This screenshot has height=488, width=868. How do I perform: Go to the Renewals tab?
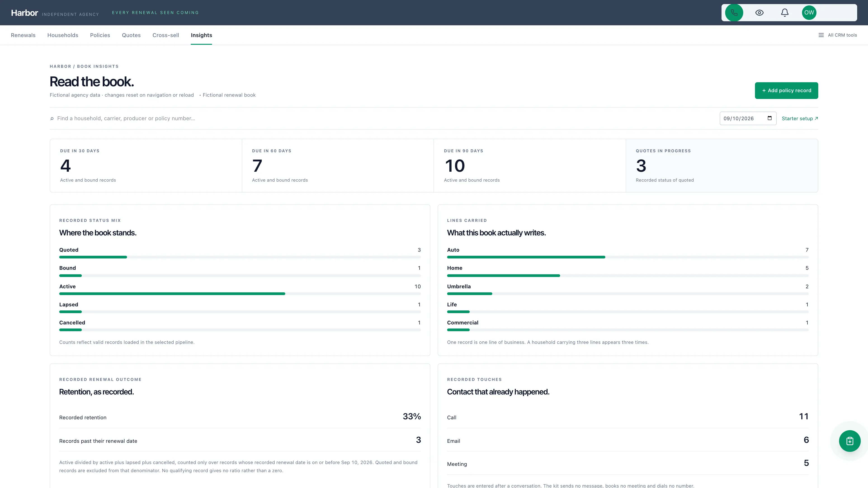click(23, 35)
